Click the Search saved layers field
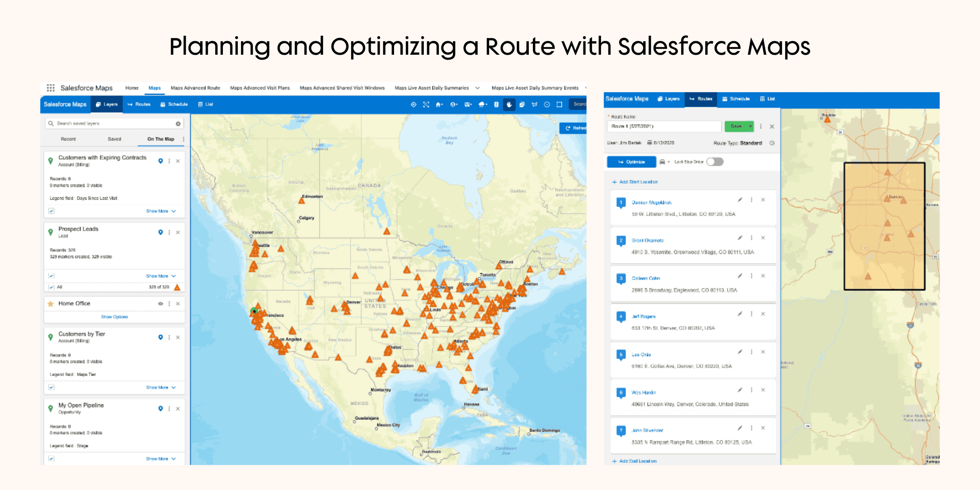The width and height of the screenshot is (980, 490). pos(114,123)
